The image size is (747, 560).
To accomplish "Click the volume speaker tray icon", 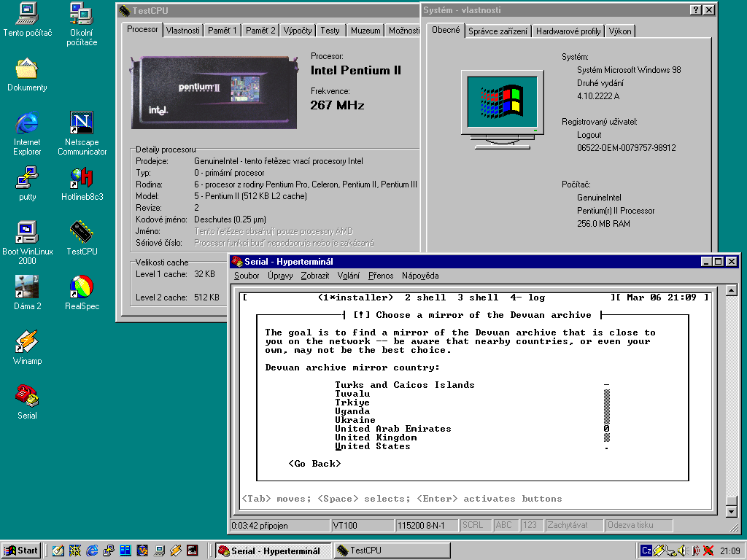I will [x=683, y=551].
